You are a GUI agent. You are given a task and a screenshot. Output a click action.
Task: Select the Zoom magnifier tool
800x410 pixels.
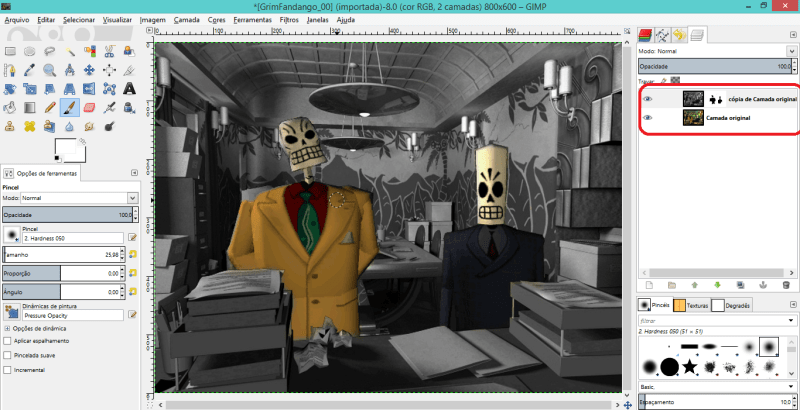click(x=48, y=69)
